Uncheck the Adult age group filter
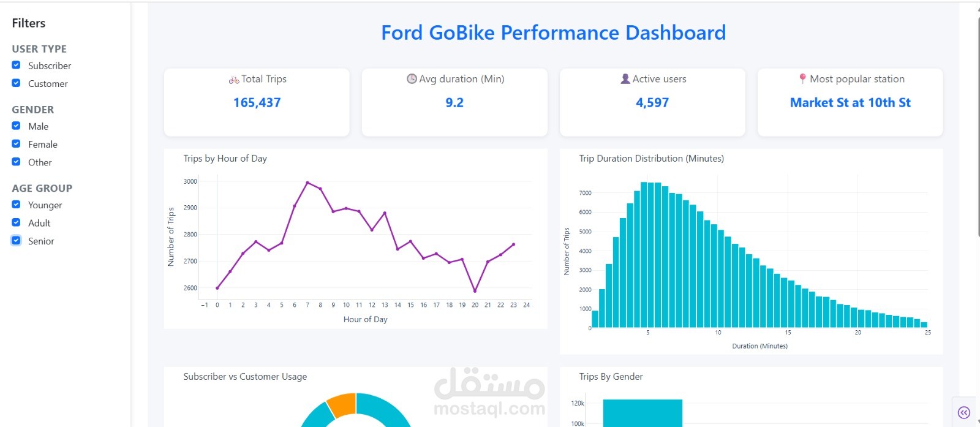 [x=15, y=222]
